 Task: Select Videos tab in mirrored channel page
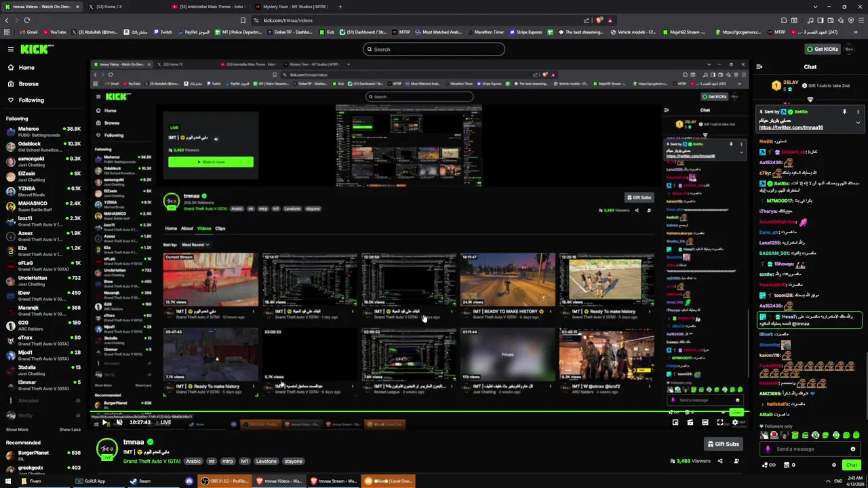(203, 228)
